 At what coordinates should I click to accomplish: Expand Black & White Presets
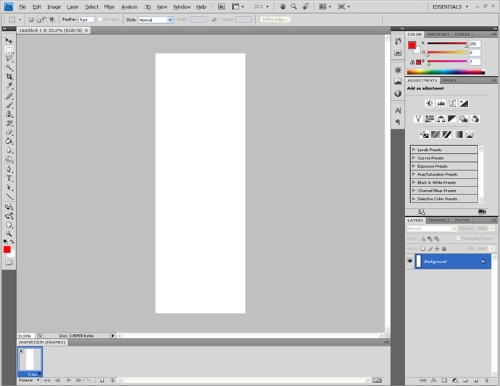(414, 182)
